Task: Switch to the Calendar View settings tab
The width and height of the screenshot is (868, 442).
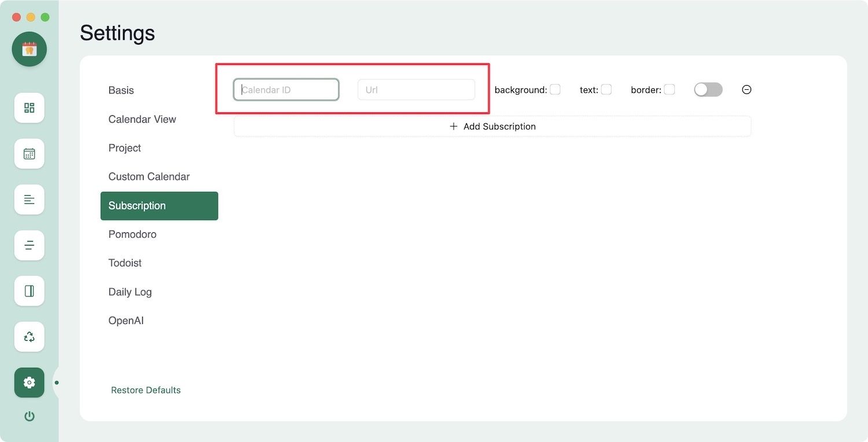Action: (x=142, y=119)
